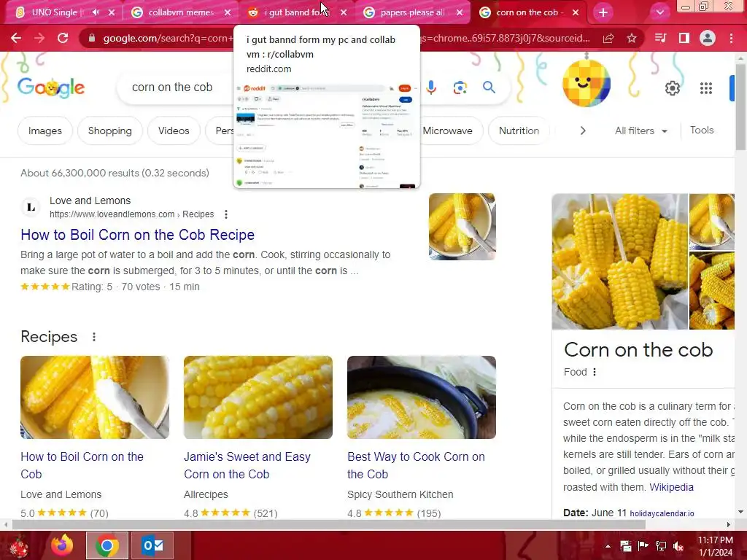Submit search with magnifier icon

(489, 87)
